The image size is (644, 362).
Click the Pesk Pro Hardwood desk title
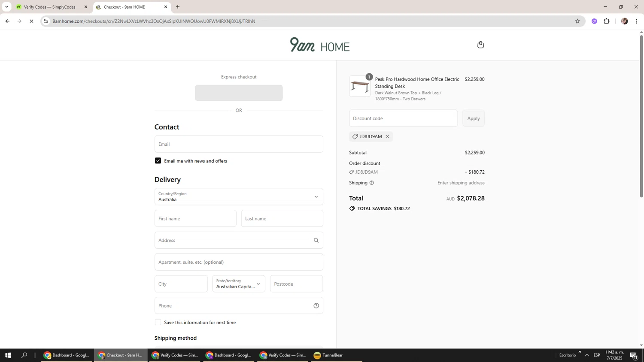(x=417, y=83)
